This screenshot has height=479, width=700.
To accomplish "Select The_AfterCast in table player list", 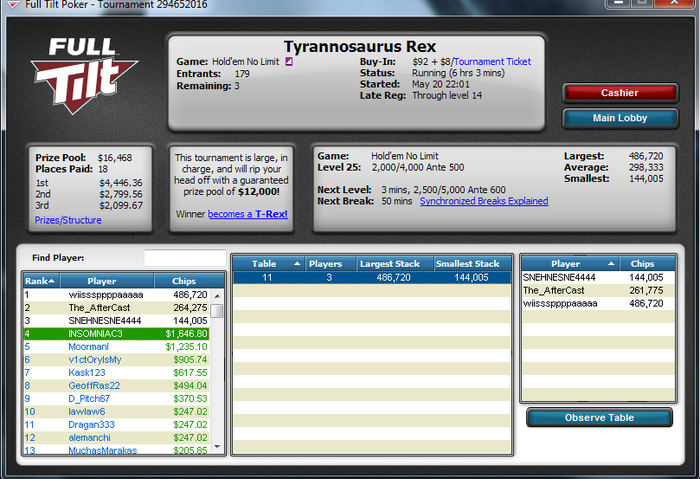I will coord(598,290).
